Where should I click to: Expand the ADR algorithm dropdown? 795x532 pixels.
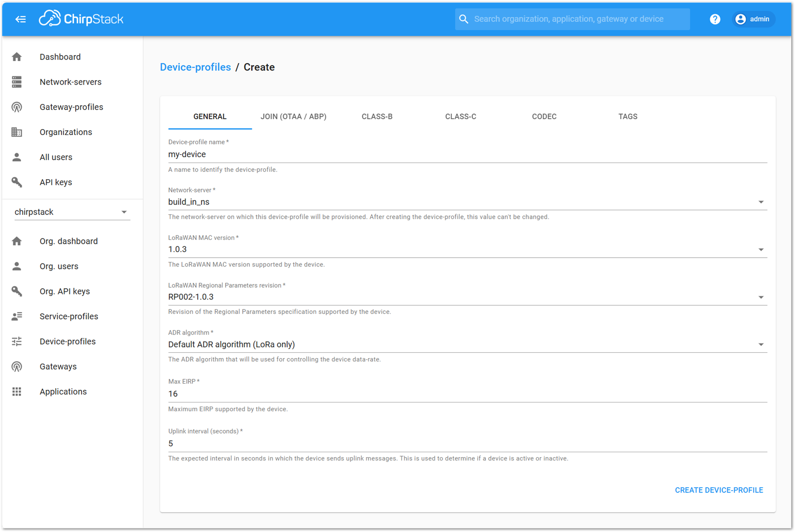point(760,344)
